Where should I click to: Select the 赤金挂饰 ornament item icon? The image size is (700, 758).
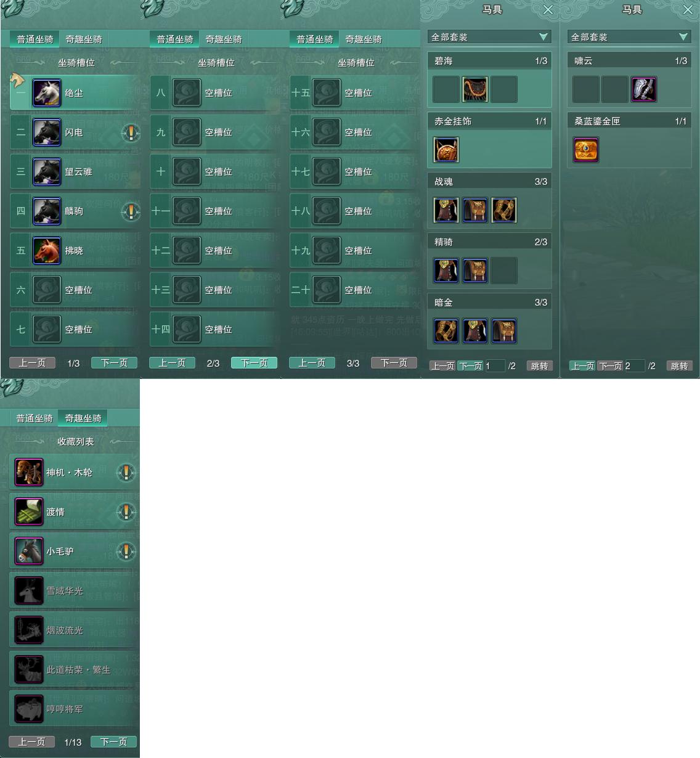[446, 150]
